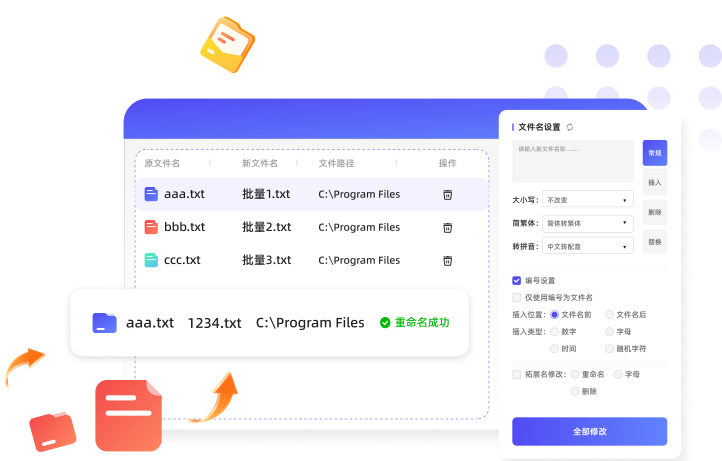Choose 字母 radio under 插入类型
The height and width of the screenshot is (461, 722).
click(610, 332)
